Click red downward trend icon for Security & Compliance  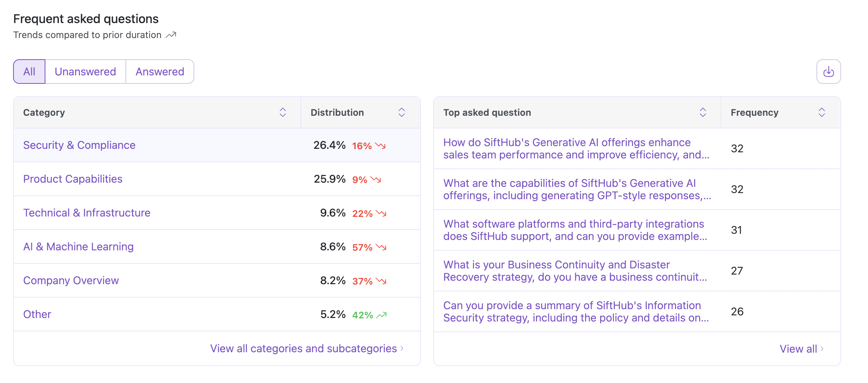pos(381,146)
